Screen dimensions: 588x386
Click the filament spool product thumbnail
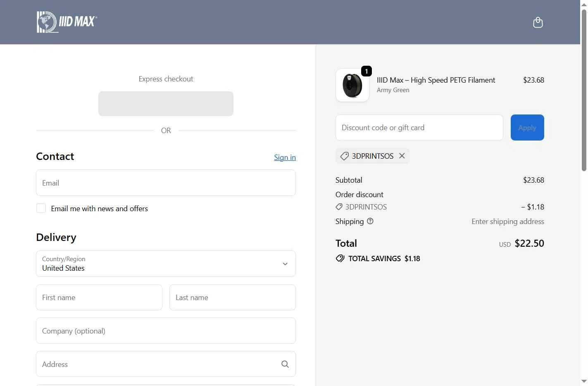click(352, 85)
